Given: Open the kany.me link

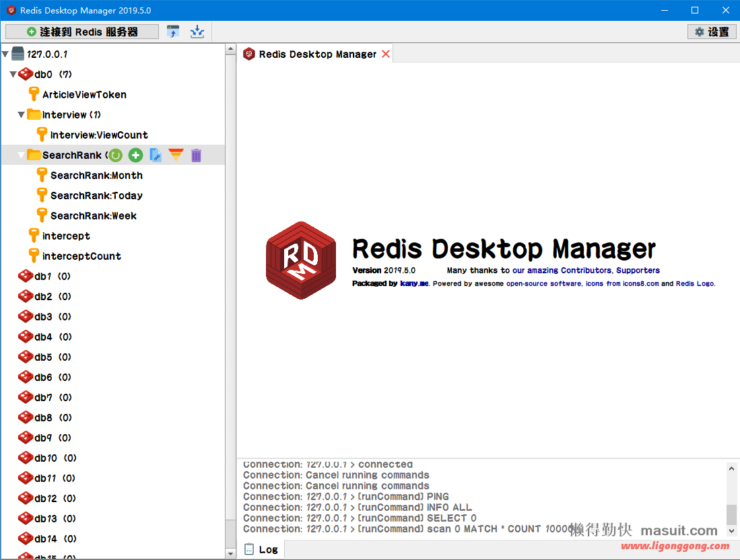Looking at the screenshot, I should click(x=414, y=283).
